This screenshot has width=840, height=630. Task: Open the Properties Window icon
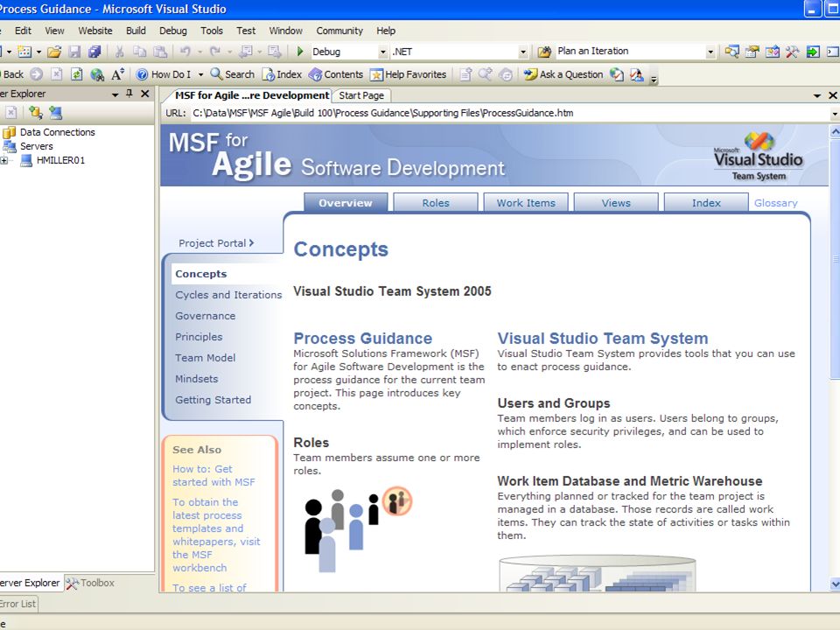752,52
